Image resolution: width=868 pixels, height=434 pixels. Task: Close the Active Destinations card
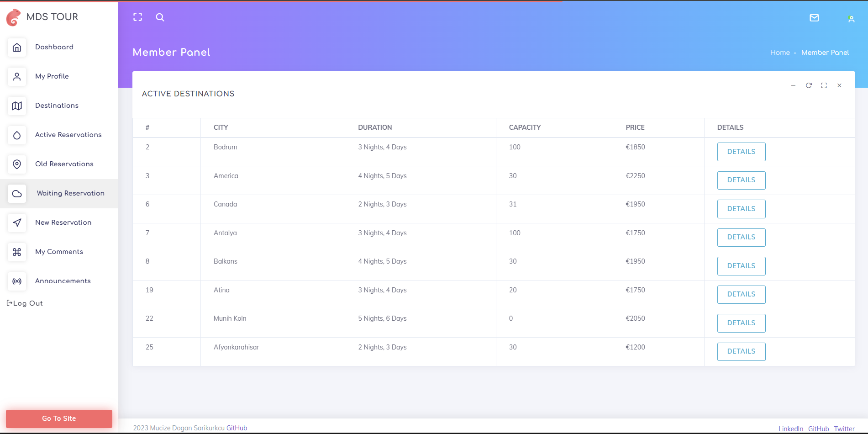coord(839,85)
